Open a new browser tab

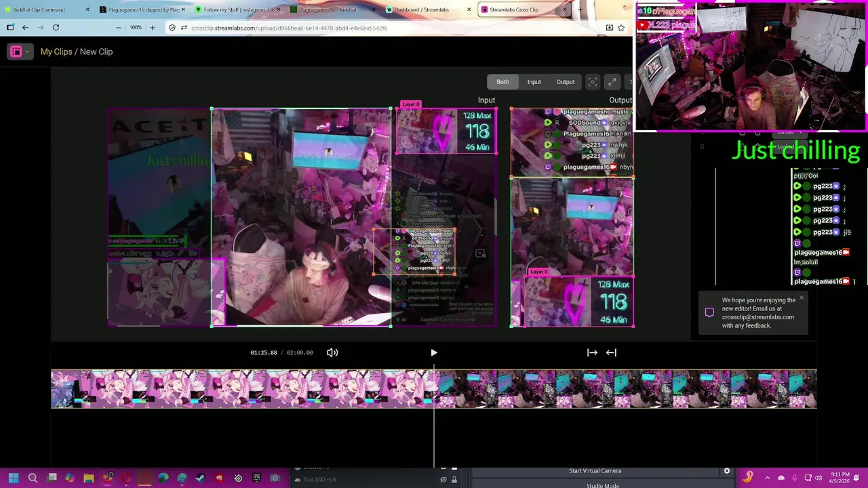click(580, 9)
